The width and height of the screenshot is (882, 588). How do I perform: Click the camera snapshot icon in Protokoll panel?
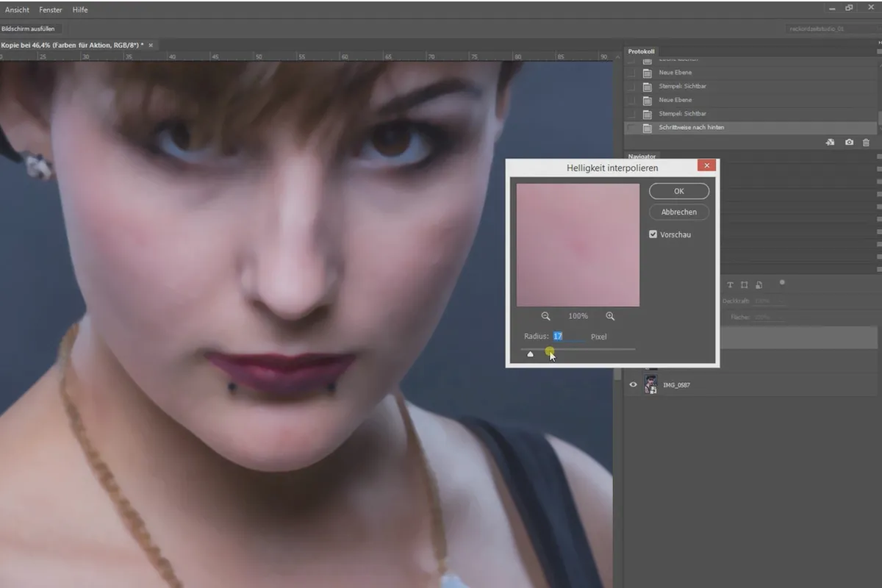[849, 143]
